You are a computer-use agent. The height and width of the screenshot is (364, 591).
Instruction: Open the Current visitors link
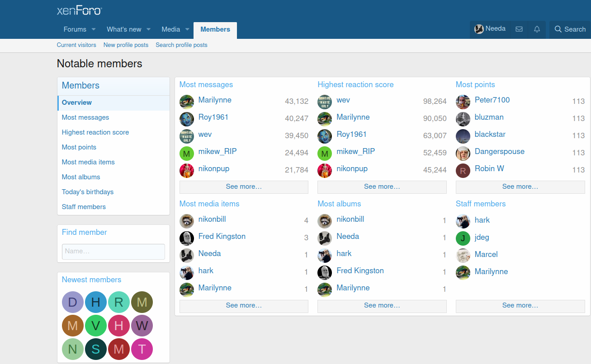(x=76, y=45)
